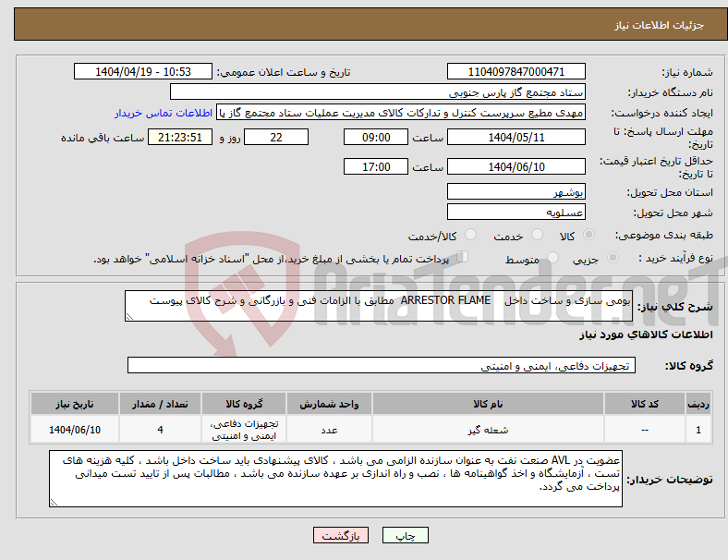Click the buyer name field ستاد مجتمع گاز پارس جنوبی
The image size is (728, 560).
point(378,91)
